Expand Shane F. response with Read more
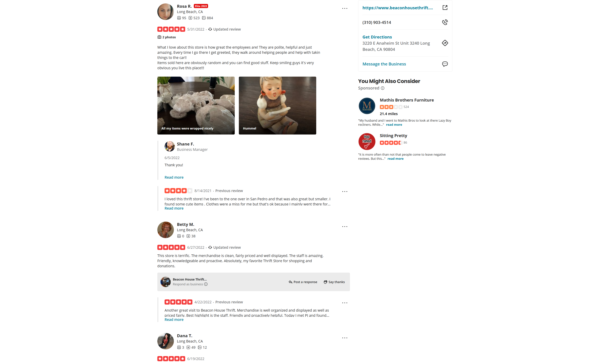607x364 pixels. [174, 177]
